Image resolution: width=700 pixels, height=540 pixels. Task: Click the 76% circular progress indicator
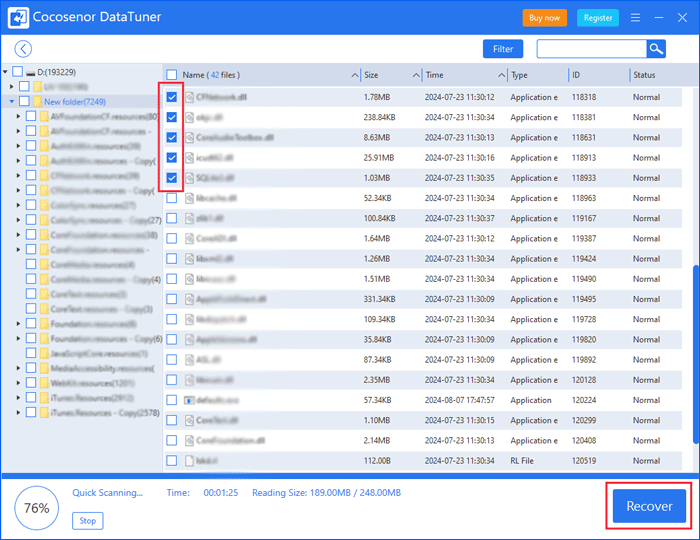click(37, 508)
